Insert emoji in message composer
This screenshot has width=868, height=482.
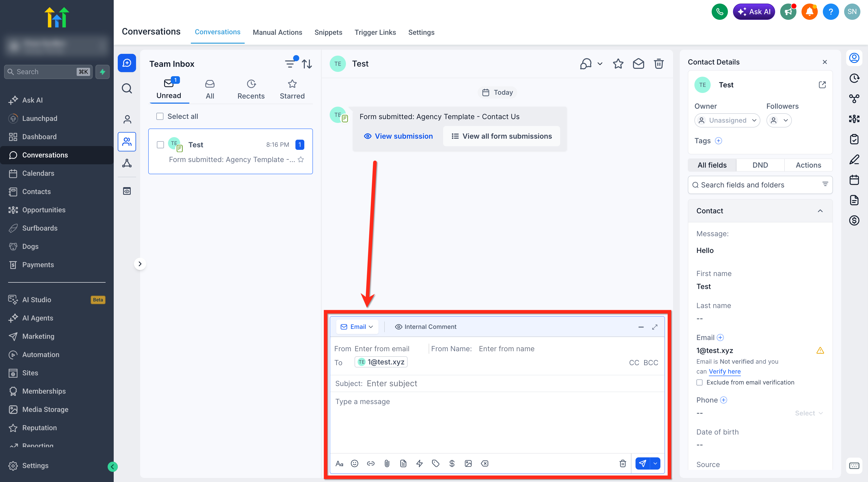[355, 463]
